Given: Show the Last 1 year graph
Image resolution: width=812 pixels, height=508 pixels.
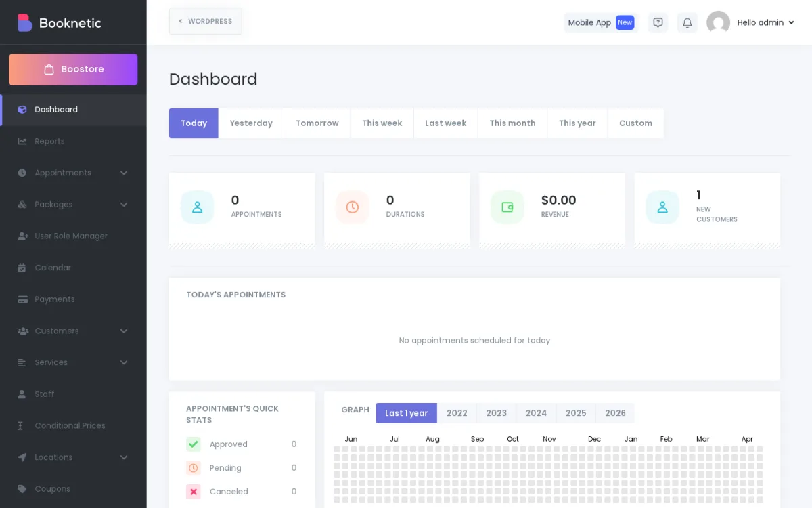Looking at the screenshot, I should point(407,413).
